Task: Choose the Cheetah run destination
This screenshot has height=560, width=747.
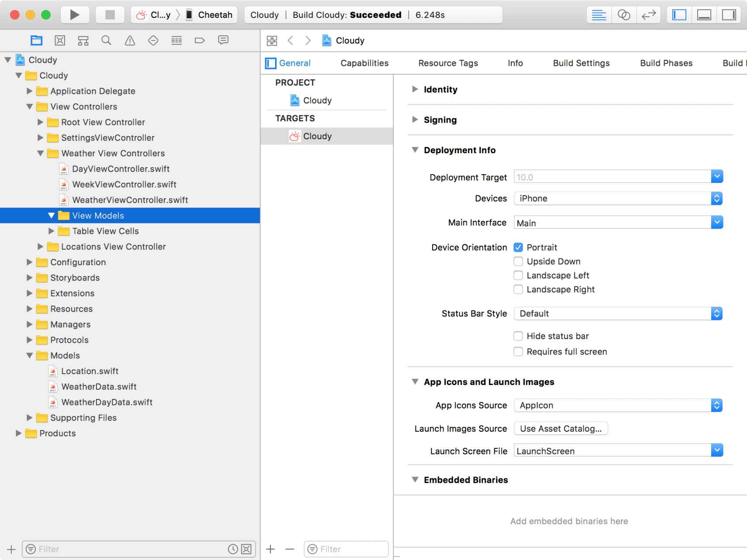Action: 210,15
